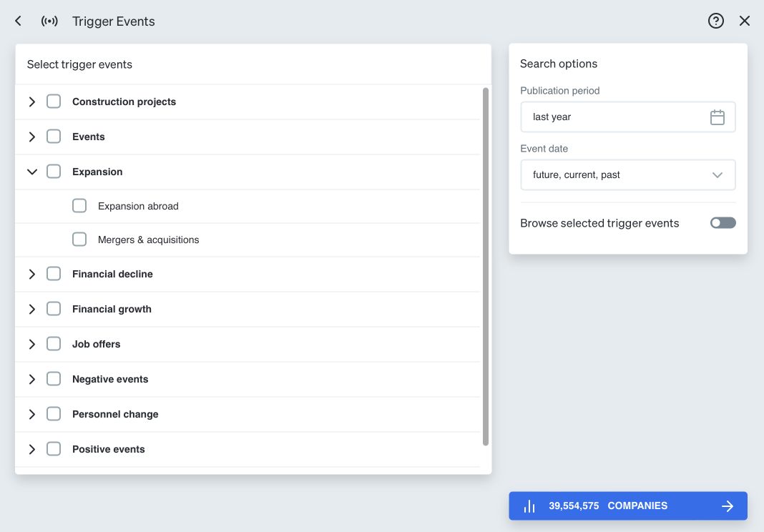Select the Mergers & acquisitions checkbox
This screenshot has height=532, width=764.
click(x=79, y=240)
